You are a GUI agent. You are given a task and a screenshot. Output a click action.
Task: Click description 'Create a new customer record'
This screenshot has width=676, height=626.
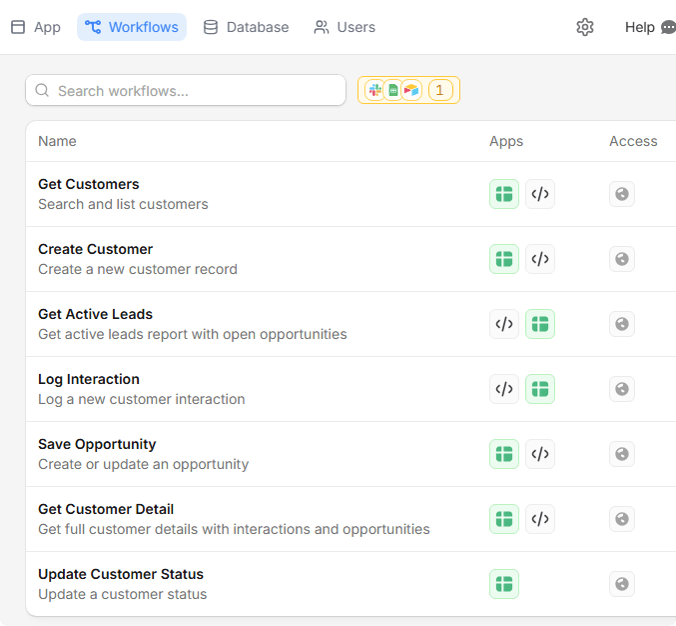coord(138,269)
